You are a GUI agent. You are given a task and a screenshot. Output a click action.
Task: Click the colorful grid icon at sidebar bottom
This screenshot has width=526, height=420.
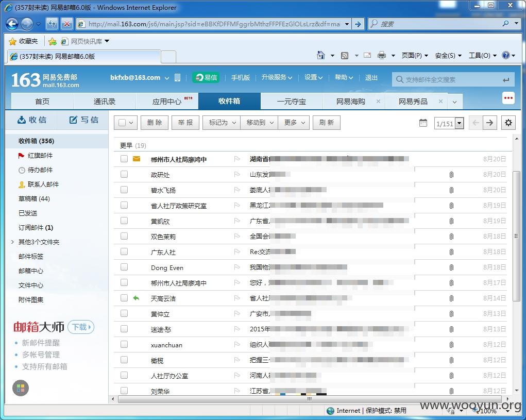click(x=21, y=388)
